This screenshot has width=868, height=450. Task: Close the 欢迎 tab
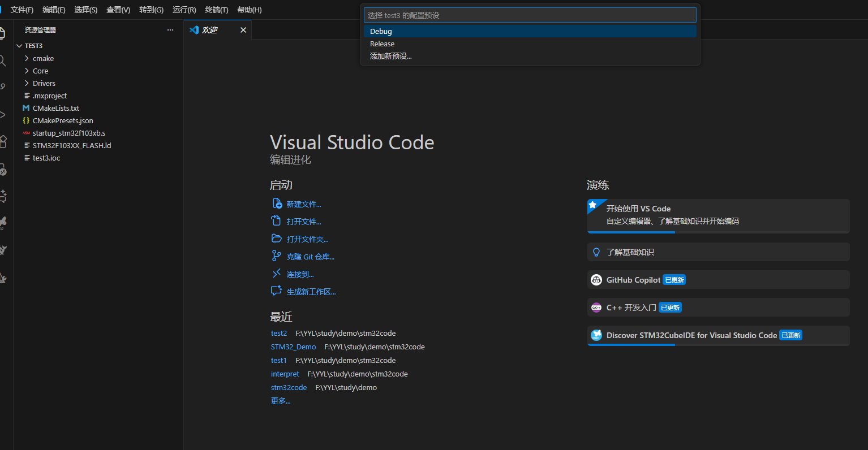(243, 30)
